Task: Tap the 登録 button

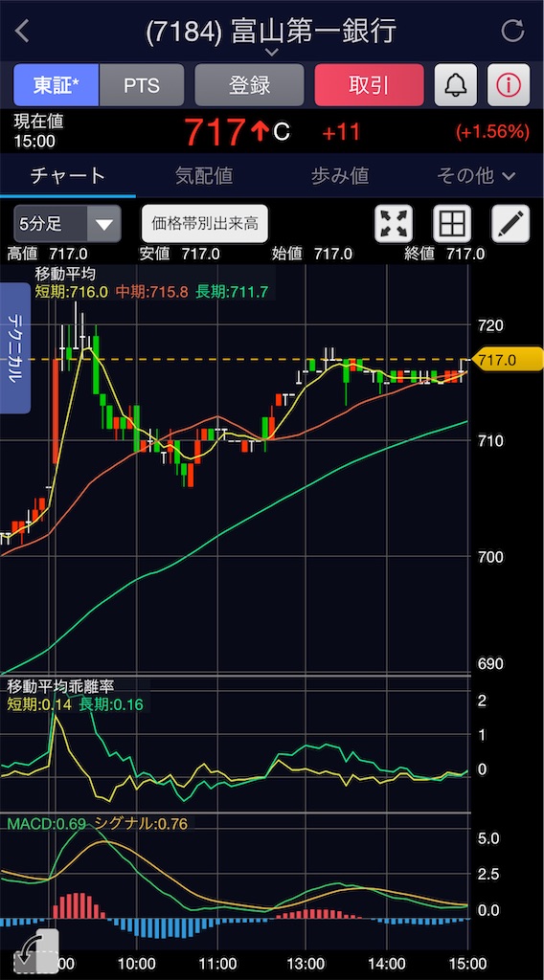Action: [249, 85]
